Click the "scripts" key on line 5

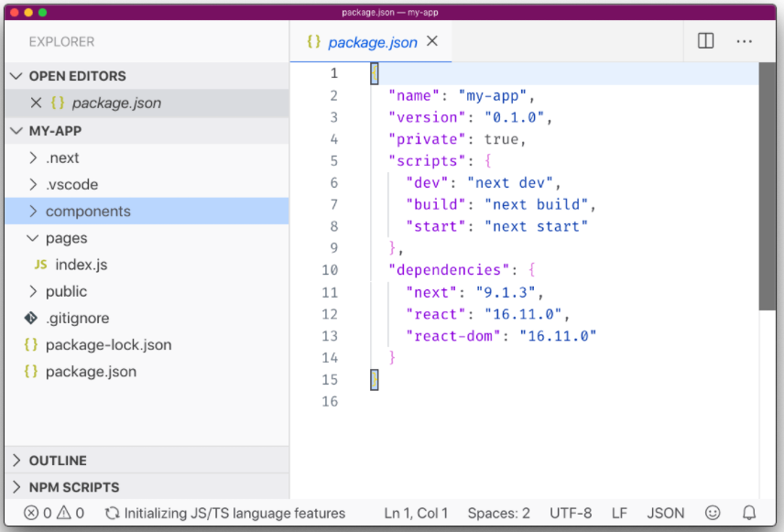pos(428,161)
